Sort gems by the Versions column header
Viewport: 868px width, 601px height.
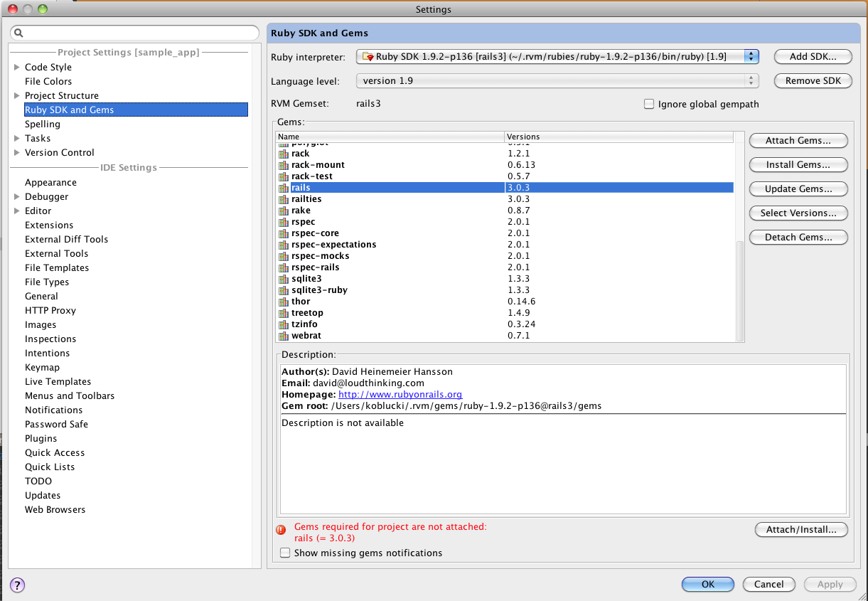(x=618, y=137)
